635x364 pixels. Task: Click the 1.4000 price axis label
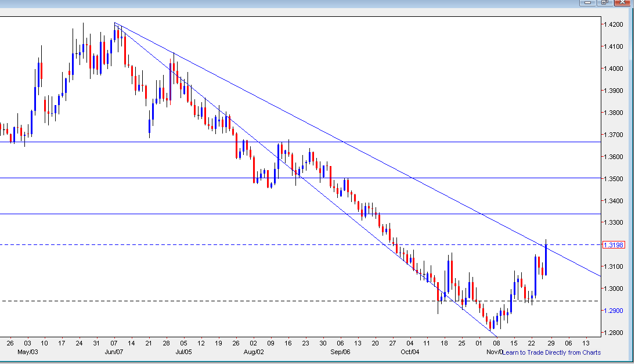614,69
